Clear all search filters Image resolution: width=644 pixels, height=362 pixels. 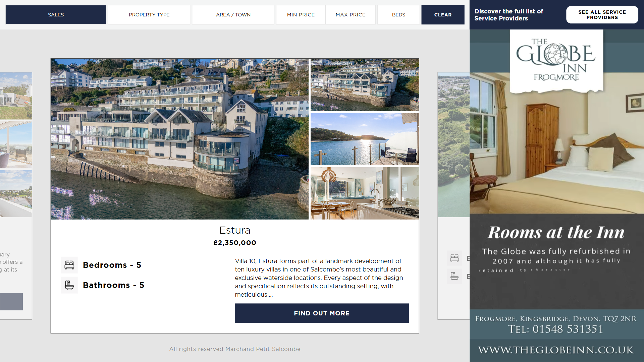pos(443,15)
